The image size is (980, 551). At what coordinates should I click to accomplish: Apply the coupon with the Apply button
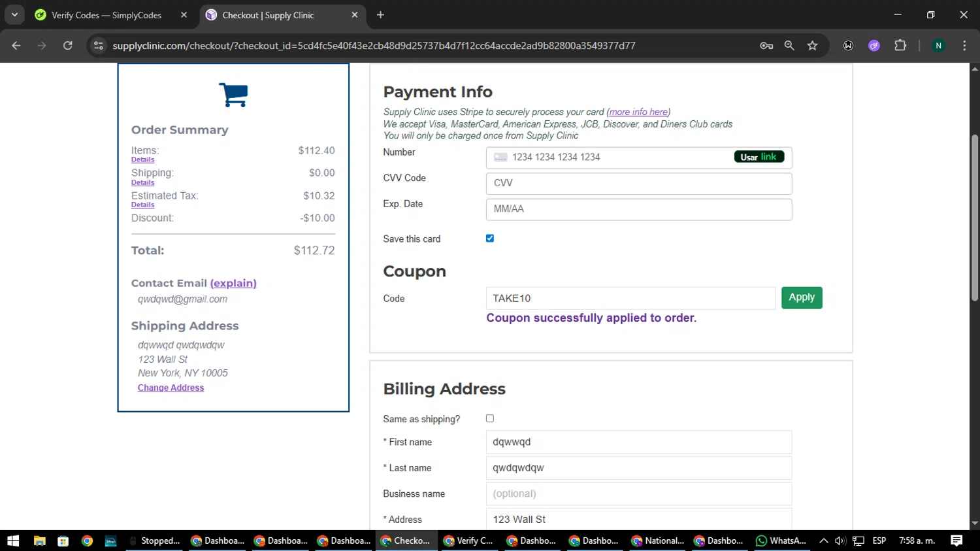pos(802,297)
